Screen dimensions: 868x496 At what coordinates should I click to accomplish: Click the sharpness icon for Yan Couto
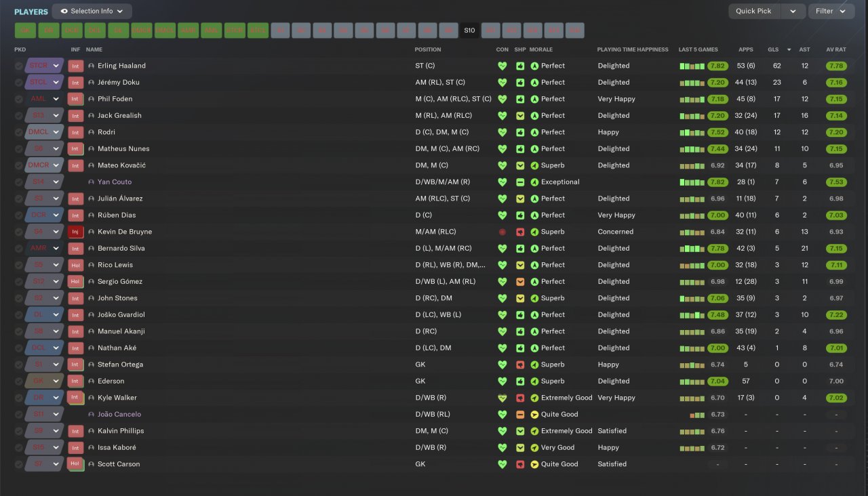pyautogui.click(x=520, y=182)
